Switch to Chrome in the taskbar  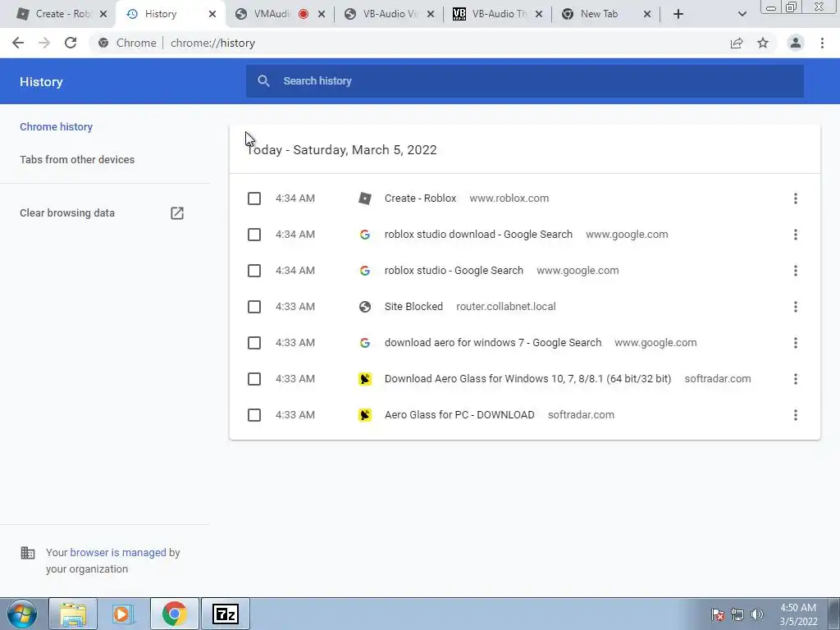174,614
